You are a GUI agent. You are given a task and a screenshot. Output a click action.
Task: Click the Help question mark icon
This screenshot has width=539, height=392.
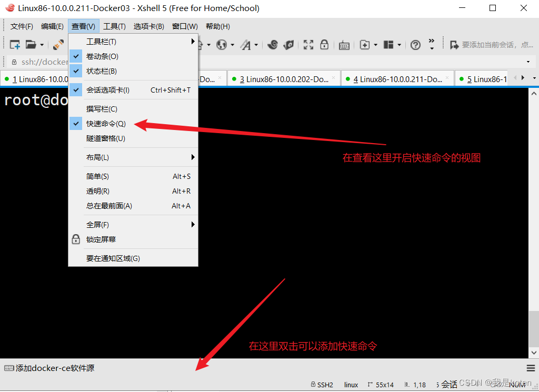(415, 45)
